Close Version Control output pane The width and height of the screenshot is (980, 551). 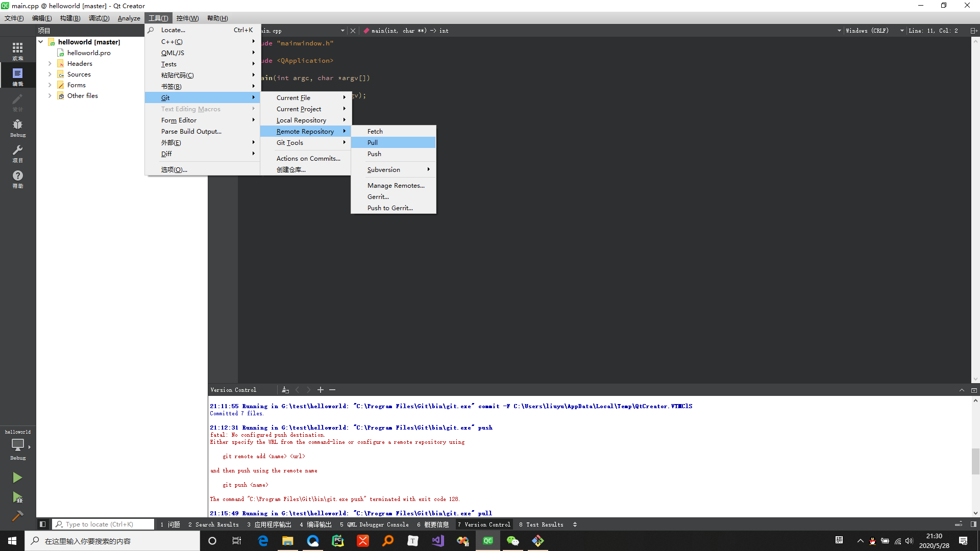tap(974, 390)
